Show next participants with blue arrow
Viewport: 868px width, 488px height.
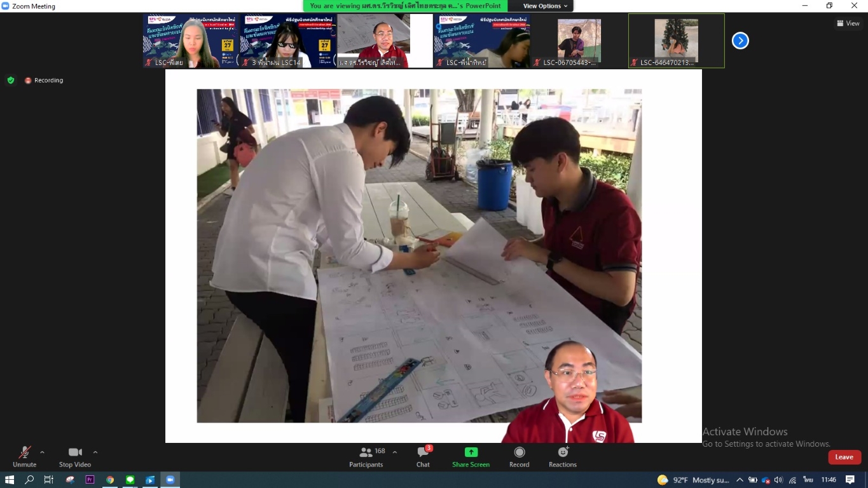[740, 41]
